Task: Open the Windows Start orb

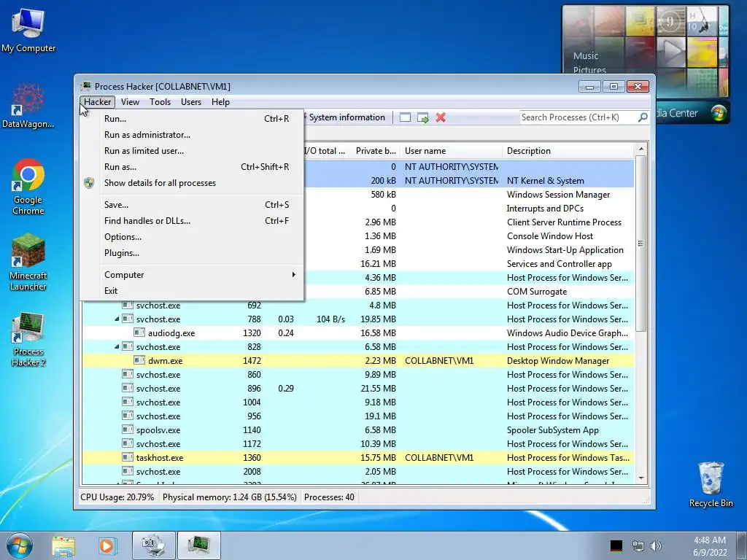Action: pos(20,545)
